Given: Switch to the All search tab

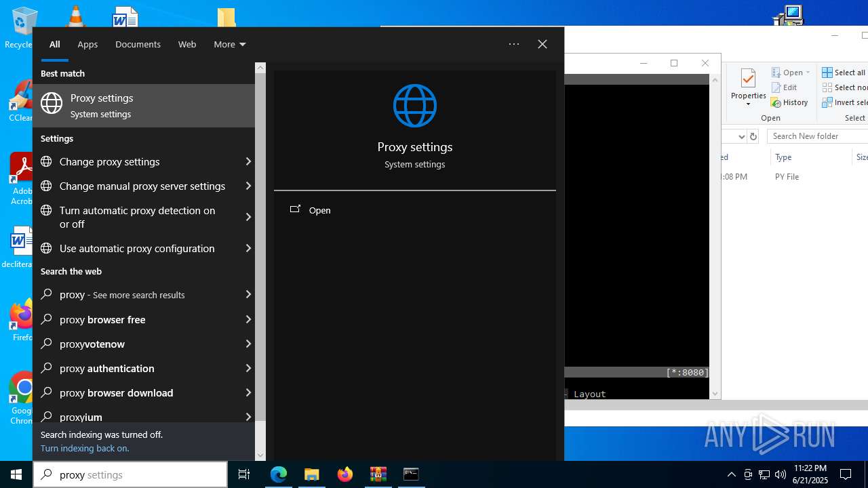Looking at the screenshot, I should (55, 44).
